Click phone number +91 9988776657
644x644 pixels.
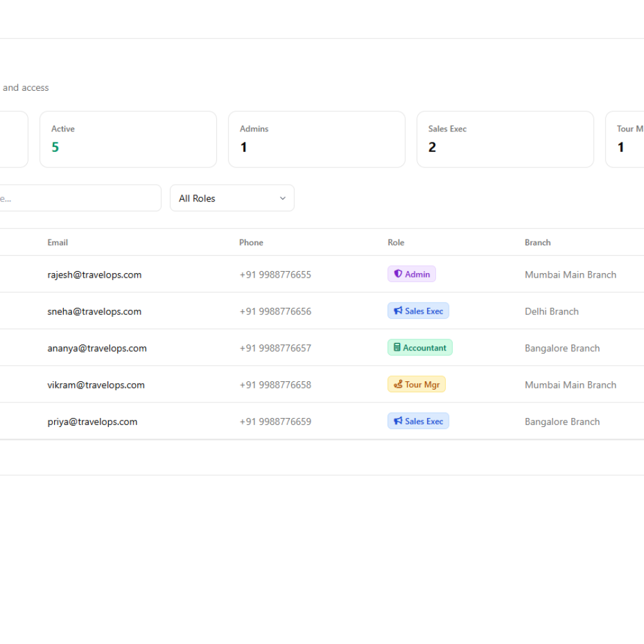(276, 348)
